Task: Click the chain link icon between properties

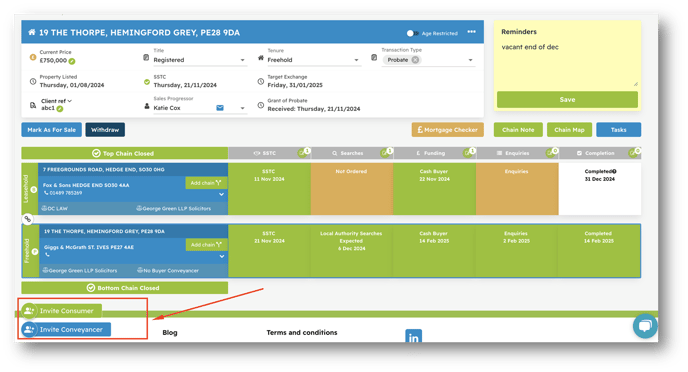Action: (x=28, y=219)
